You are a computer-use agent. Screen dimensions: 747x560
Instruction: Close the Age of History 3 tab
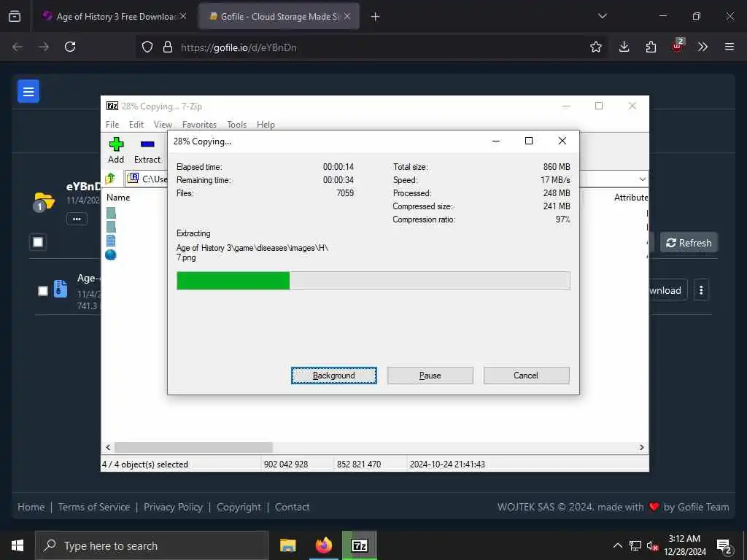(x=183, y=16)
